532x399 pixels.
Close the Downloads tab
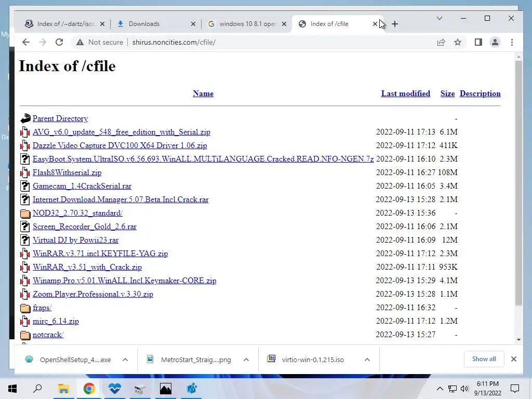click(193, 24)
